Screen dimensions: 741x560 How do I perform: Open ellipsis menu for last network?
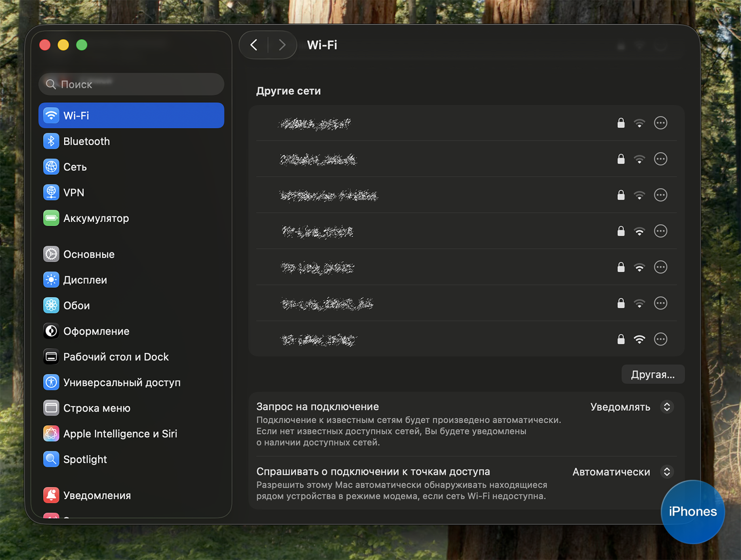click(x=660, y=339)
